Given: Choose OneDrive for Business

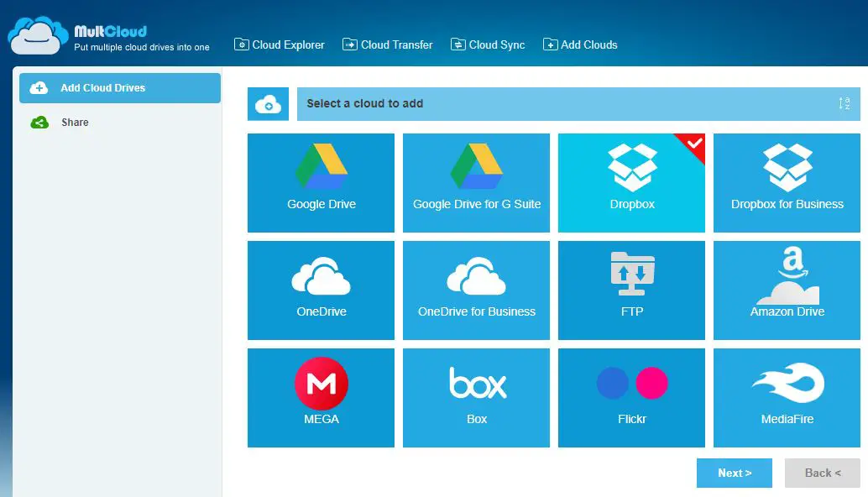Looking at the screenshot, I should click(x=477, y=290).
